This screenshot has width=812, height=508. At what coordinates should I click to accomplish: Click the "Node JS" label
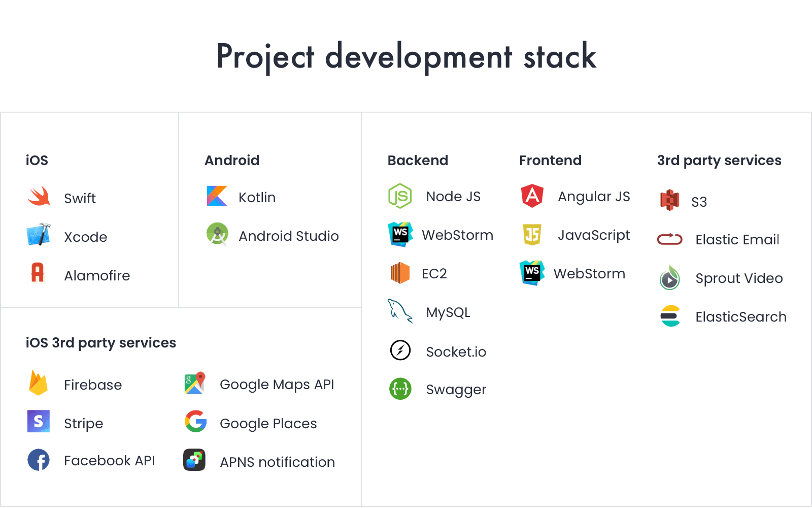[453, 196]
